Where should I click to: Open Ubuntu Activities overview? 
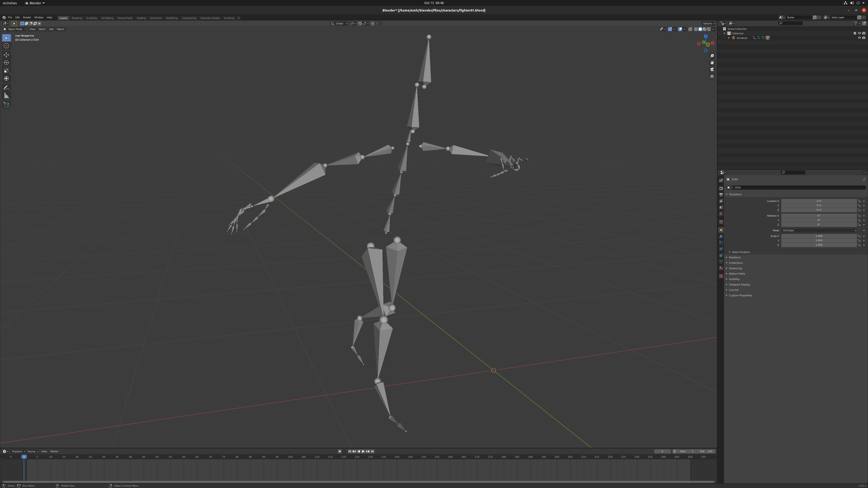tap(10, 3)
